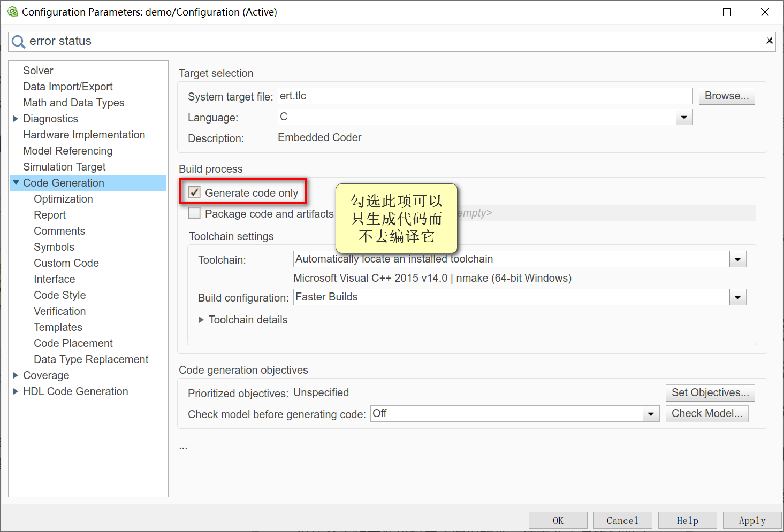
Task: Click the search field containing "error status"
Action: point(392,41)
